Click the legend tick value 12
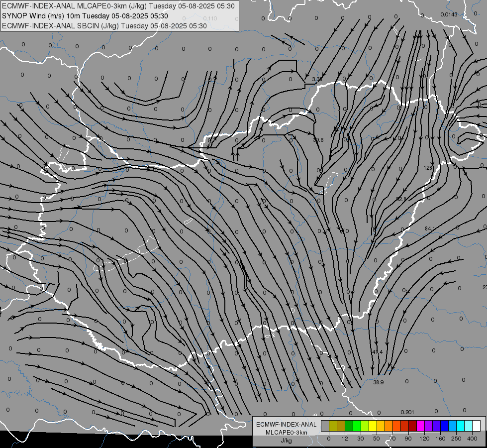This screenshot has height=448, width=487. click(x=345, y=439)
